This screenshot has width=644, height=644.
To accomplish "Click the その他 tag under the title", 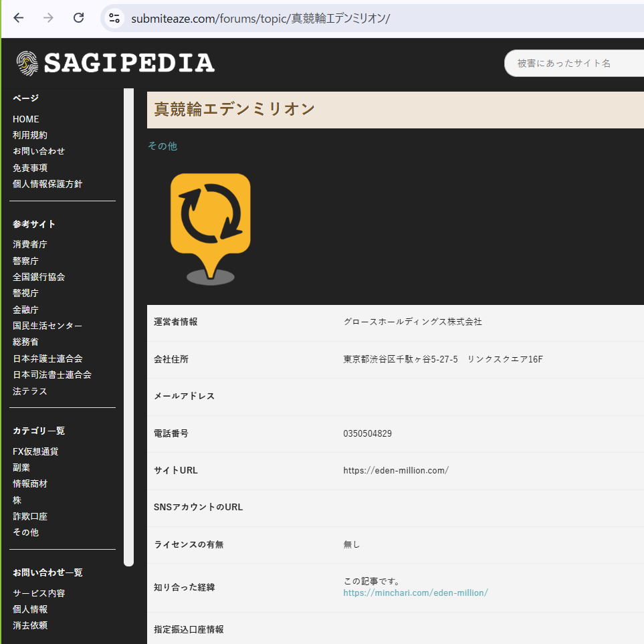I will pyautogui.click(x=163, y=146).
